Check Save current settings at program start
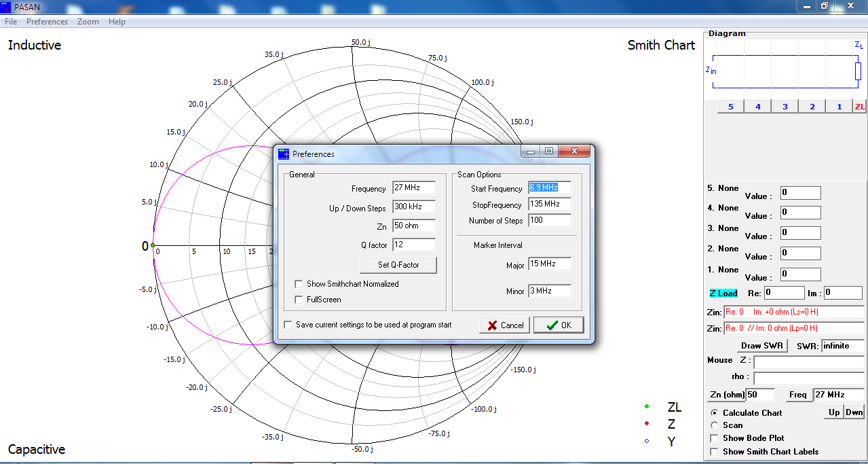This screenshot has height=464, width=868. pos(288,325)
